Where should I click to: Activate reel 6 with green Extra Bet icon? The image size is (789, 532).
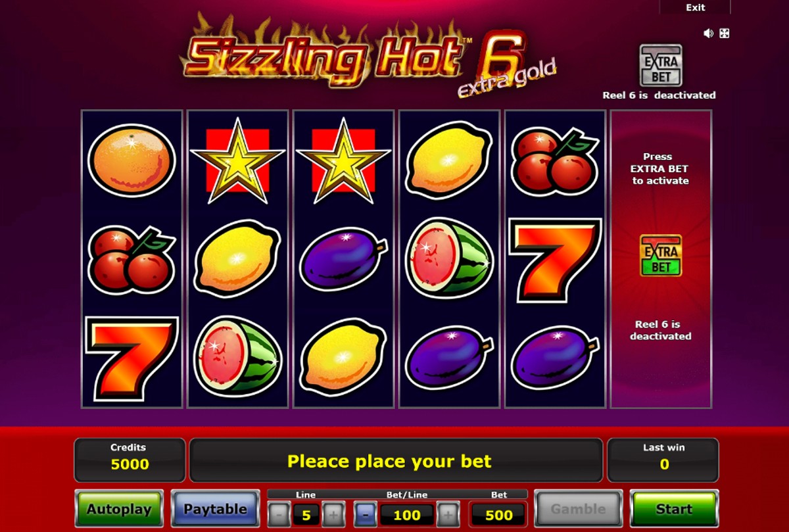(x=661, y=255)
